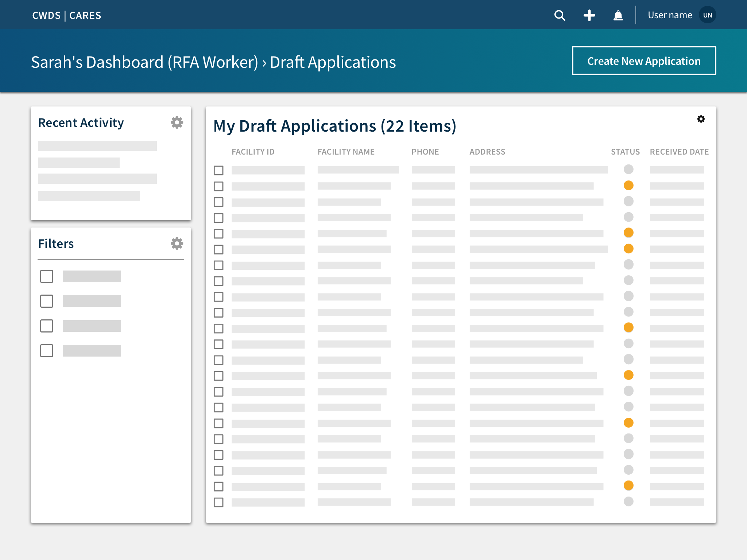747x560 pixels.
Task: Click gray status dot in first row
Action: click(628, 170)
